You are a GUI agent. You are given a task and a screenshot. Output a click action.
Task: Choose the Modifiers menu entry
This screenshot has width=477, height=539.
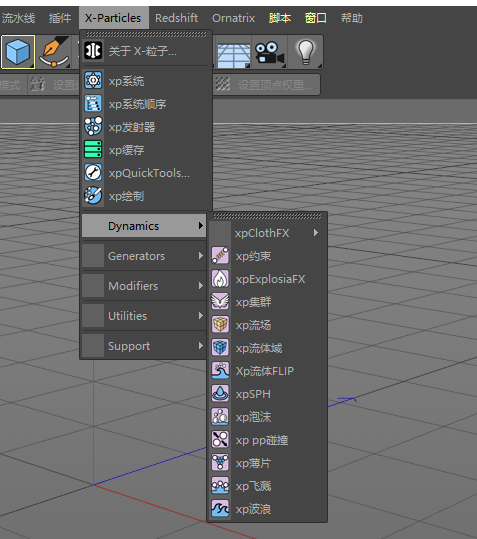(144, 285)
